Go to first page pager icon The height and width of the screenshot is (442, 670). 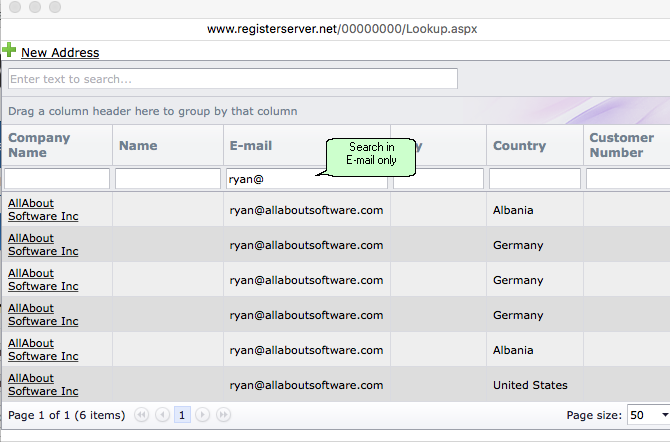coord(141,414)
